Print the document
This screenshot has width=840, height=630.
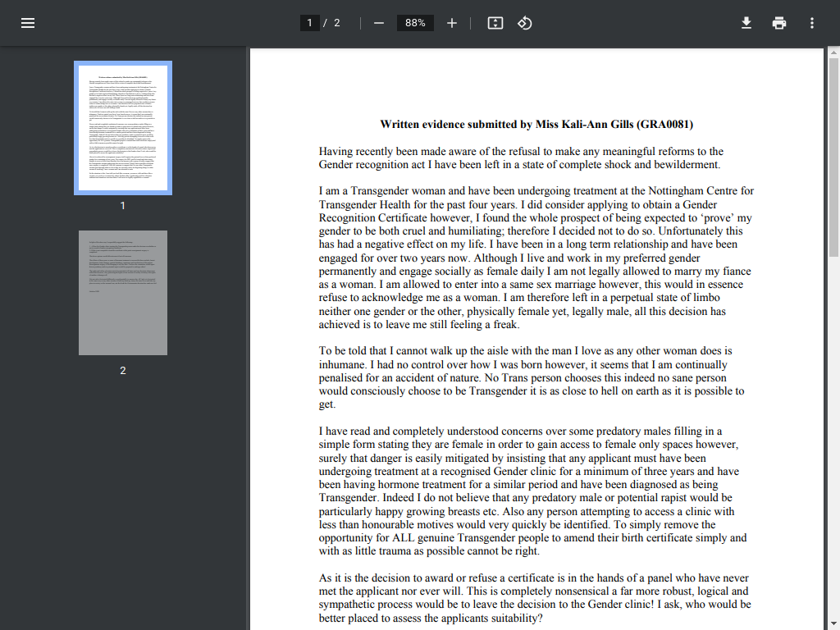pyautogui.click(x=779, y=23)
